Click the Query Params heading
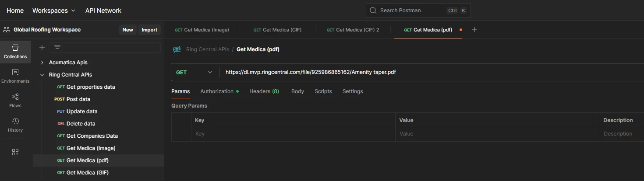 (x=189, y=106)
